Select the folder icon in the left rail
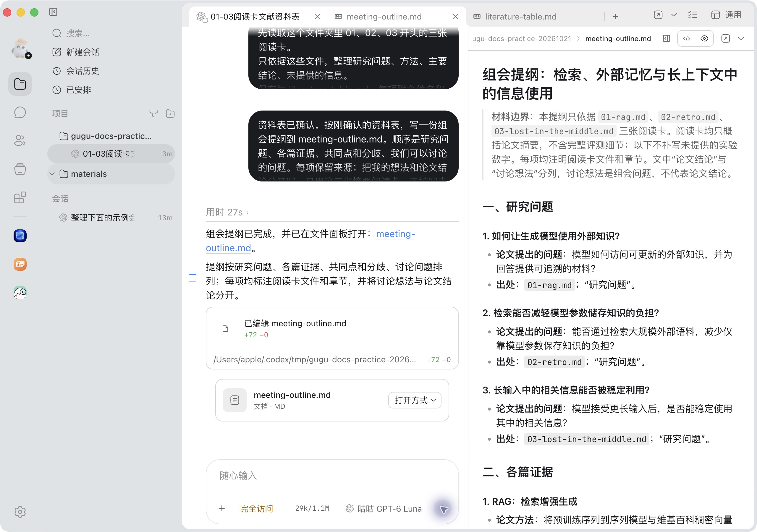 (20, 84)
